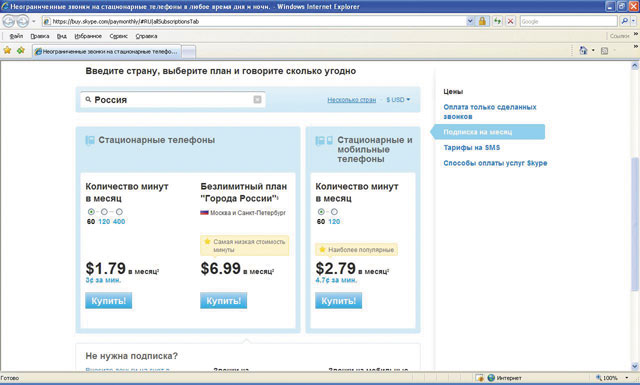Click the address bar URL field
640x385 pixels.
point(253,21)
